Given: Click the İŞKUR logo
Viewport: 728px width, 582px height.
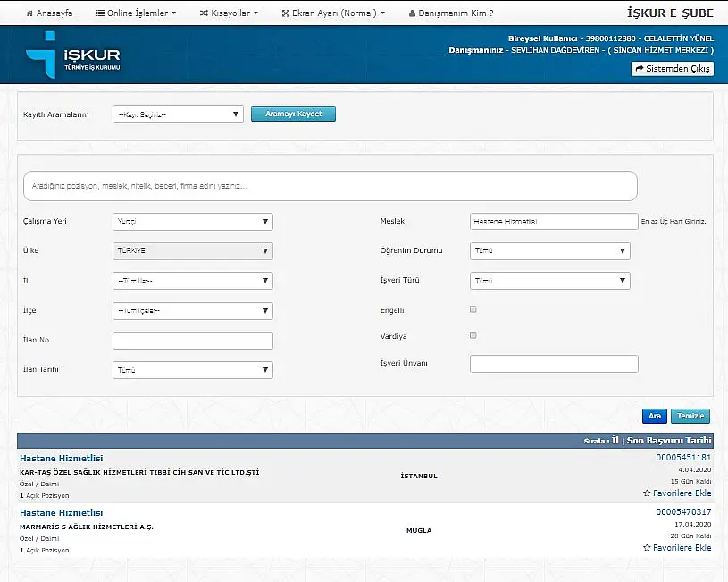Looking at the screenshot, I should (73, 55).
